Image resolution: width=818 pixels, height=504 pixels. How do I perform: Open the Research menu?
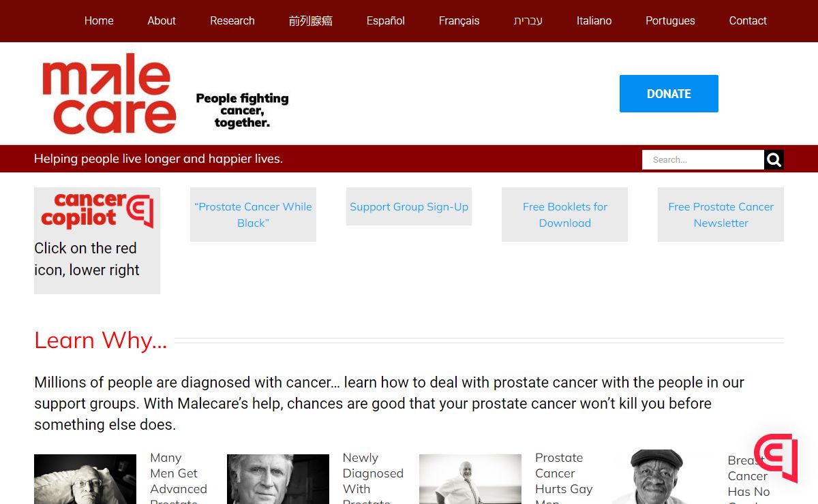232,21
